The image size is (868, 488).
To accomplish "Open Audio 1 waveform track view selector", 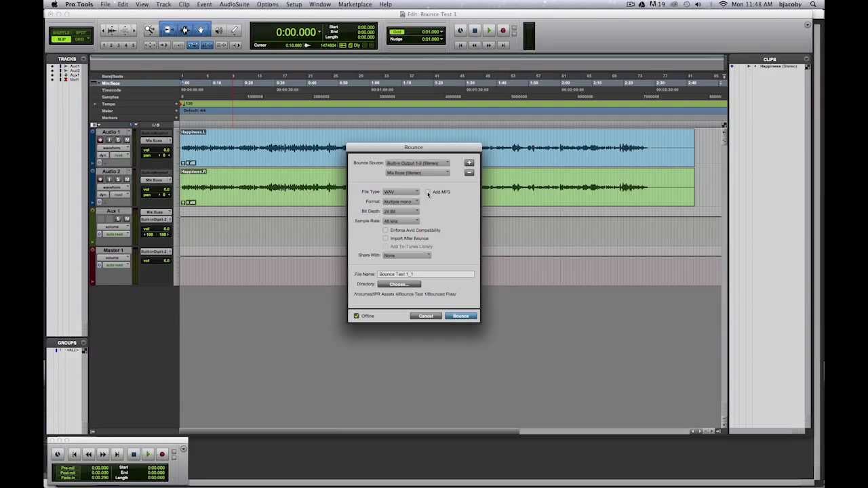I will (x=113, y=148).
